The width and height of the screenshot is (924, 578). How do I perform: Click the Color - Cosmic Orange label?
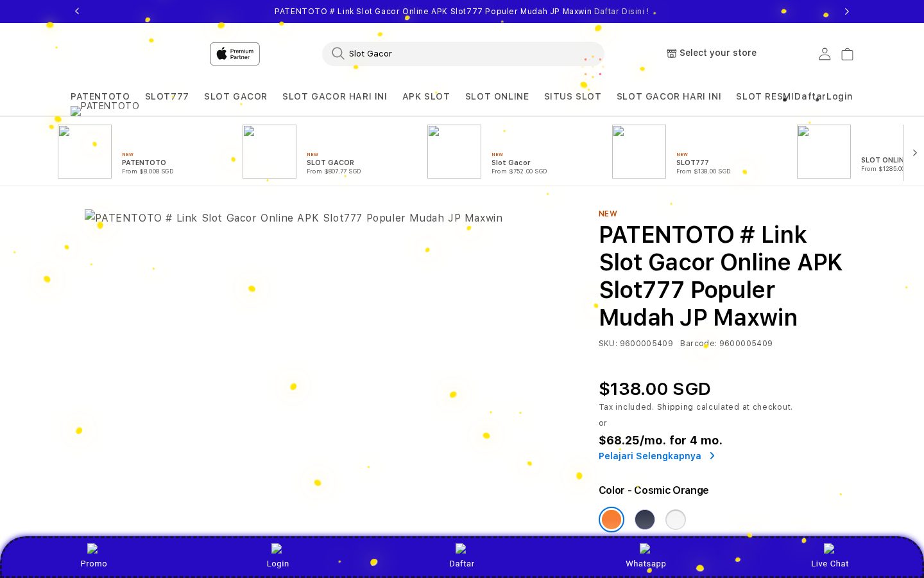(x=653, y=491)
